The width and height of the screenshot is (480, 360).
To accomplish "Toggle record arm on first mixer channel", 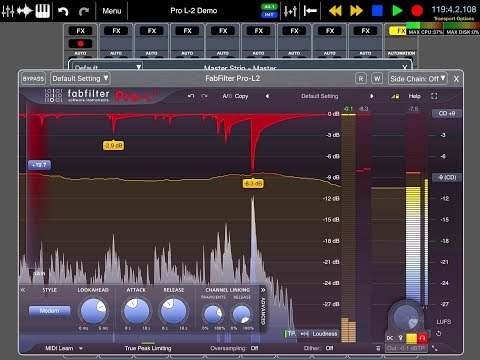I will coord(81,44).
